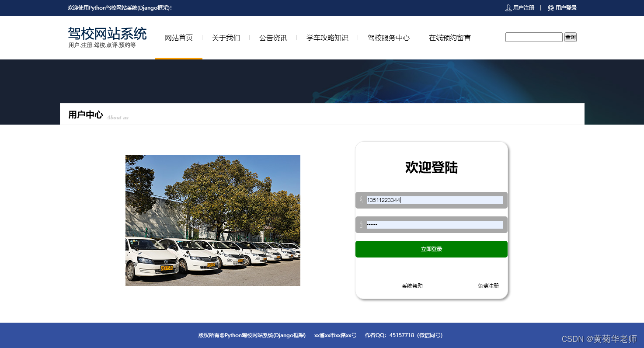This screenshot has height=348, width=644.
Task: Click the 查询 search button
Action: click(x=570, y=37)
